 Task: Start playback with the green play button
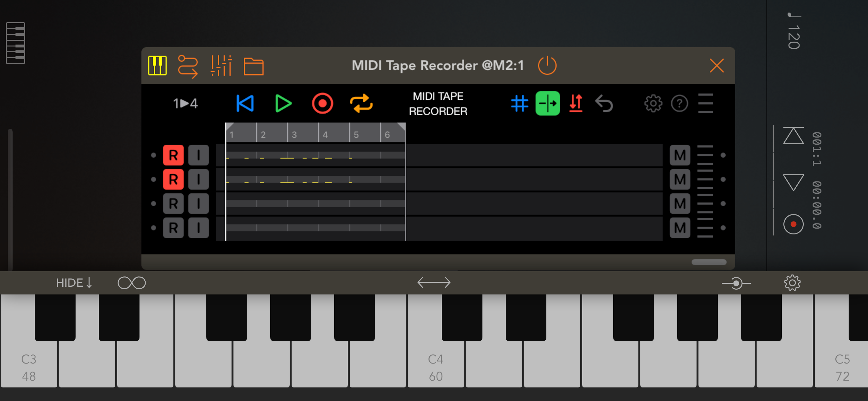(283, 103)
